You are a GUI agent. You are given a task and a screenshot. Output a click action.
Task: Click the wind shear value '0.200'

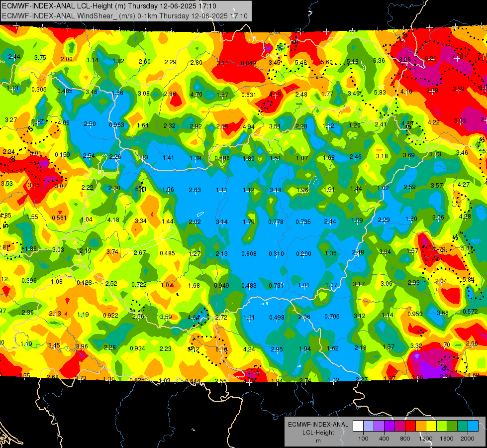[x=303, y=254]
